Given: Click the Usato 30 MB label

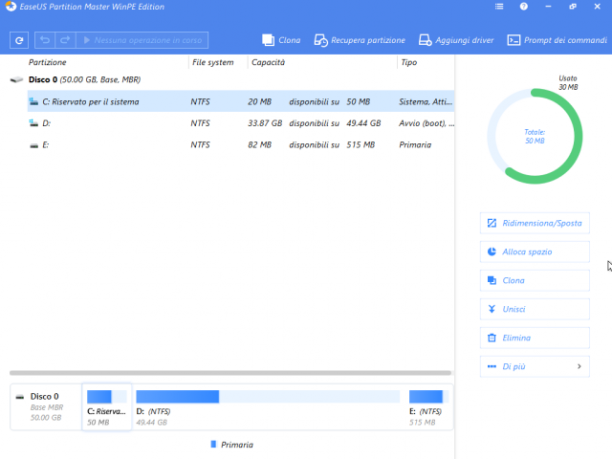Looking at the screenshot, I should coord(568,82).
